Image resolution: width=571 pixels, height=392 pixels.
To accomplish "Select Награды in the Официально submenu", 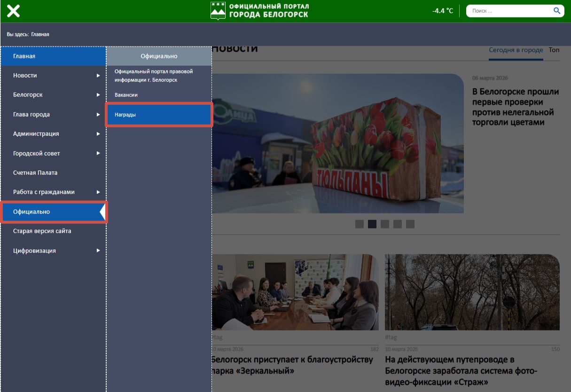I will (125, 115).
